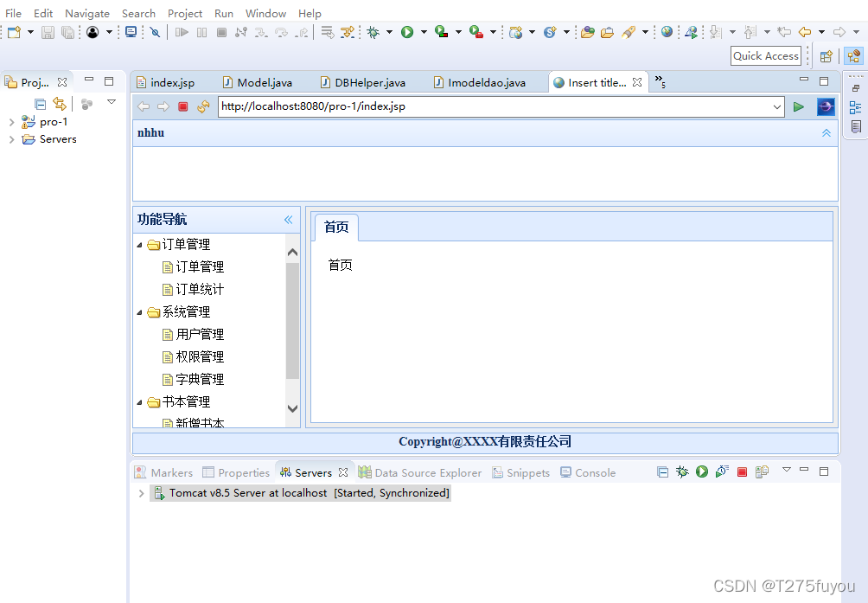Click navigation tree scrollbar down arrow

tap(293, 408)
